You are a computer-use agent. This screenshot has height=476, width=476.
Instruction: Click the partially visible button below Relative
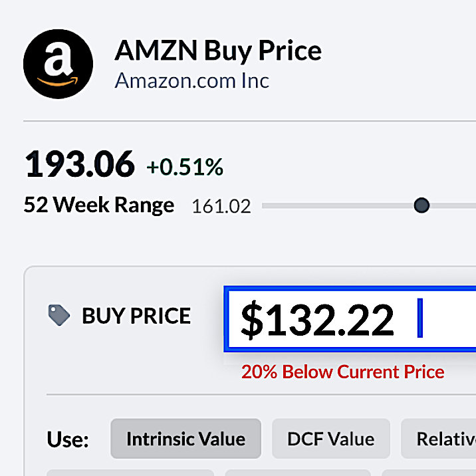[429, 473]
